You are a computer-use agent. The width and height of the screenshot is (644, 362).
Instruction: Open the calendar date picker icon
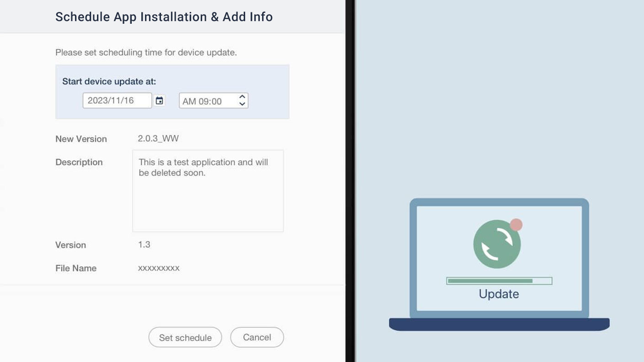tap(159, 101)
